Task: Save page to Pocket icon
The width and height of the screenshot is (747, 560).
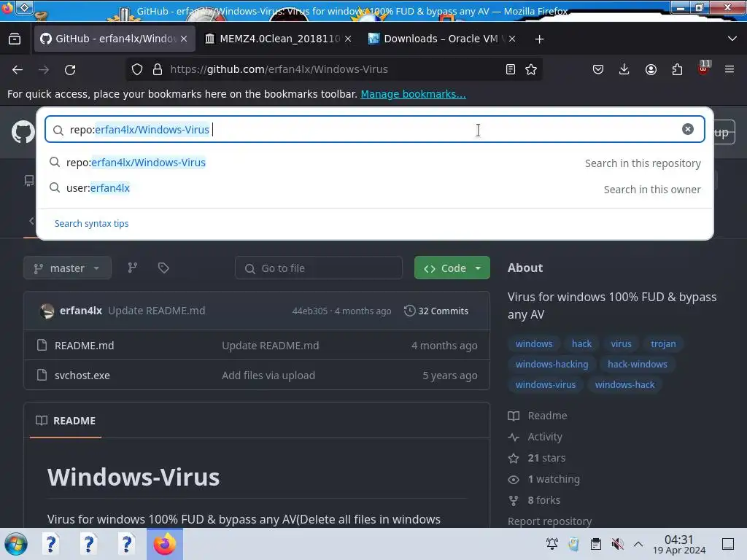Action: click(x=598, y=69)
